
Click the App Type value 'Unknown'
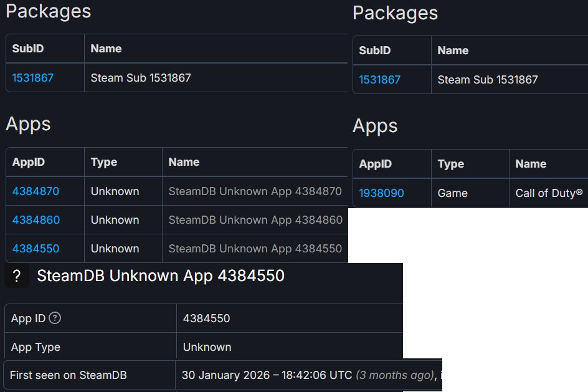(x=207, y=347)
